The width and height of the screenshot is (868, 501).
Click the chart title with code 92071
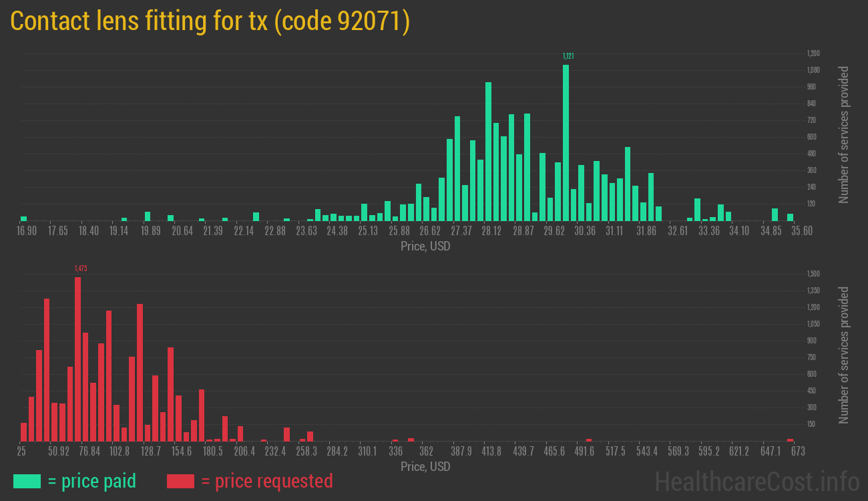[210, 21]
